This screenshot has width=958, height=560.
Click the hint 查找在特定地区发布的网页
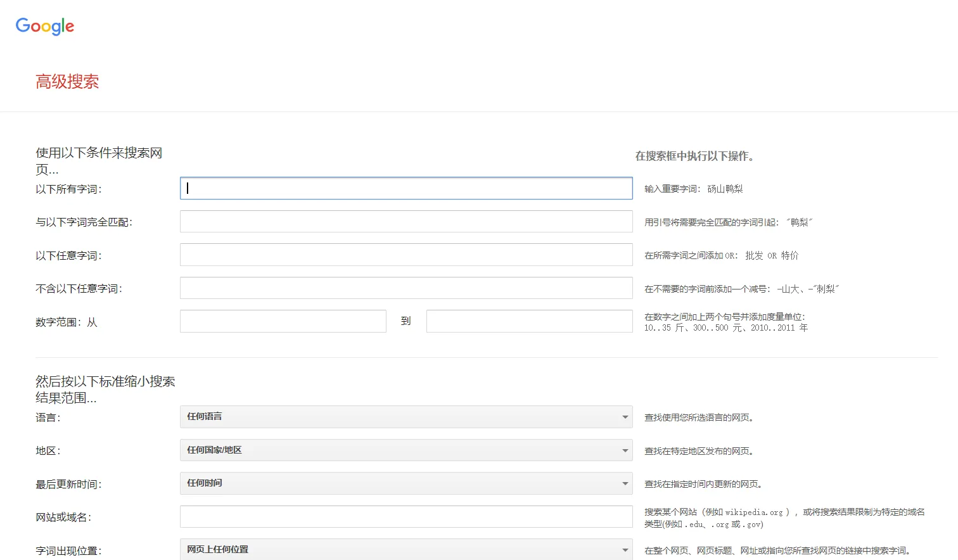click(x=699, y=451)
